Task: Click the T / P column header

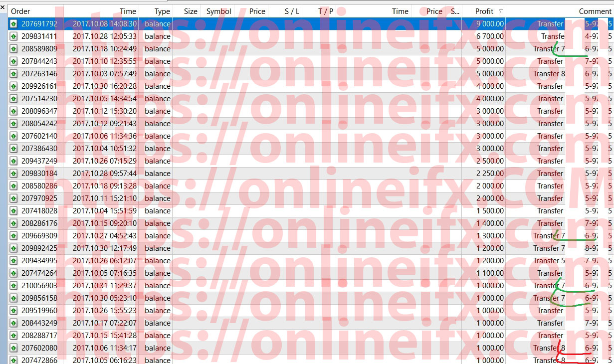Action: (326, 11)
